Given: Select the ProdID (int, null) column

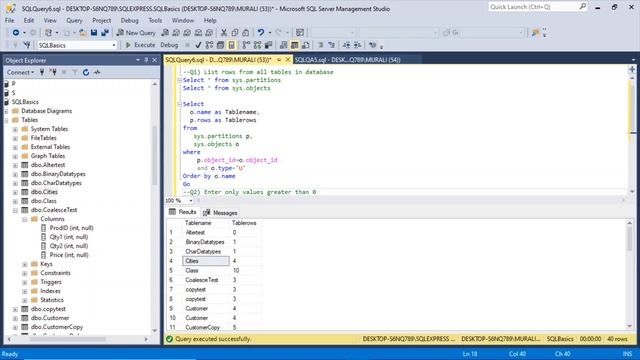Looking at the screenshot, I should coord(71,228).
